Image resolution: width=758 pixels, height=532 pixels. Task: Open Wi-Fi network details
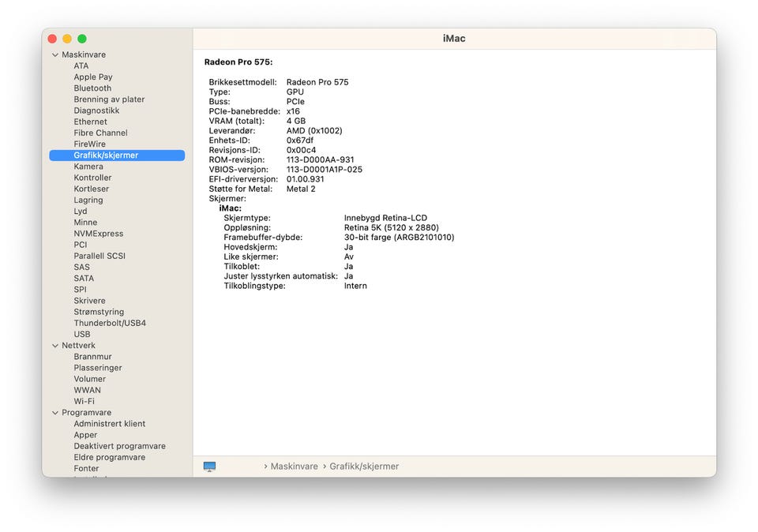click(x=84, y=401)
